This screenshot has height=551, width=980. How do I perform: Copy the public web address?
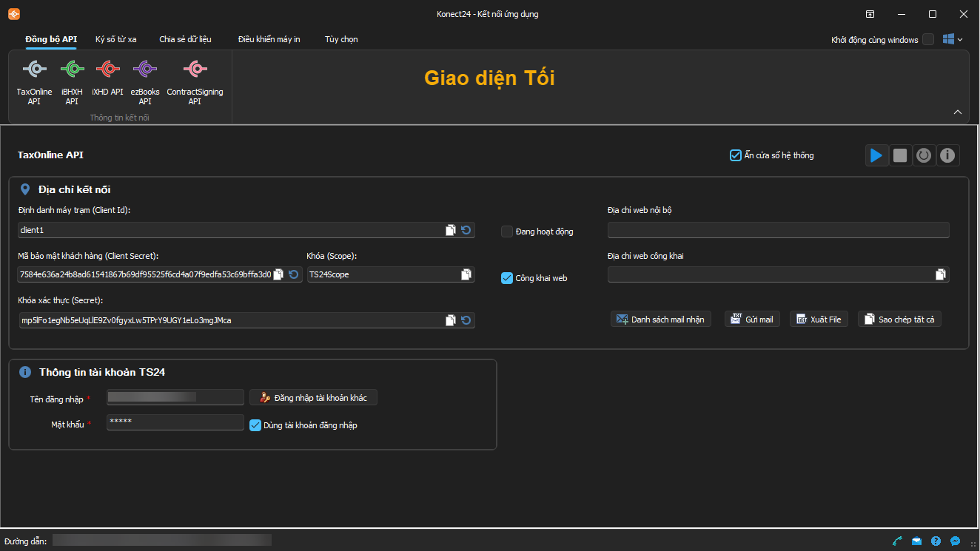(941, 274)
